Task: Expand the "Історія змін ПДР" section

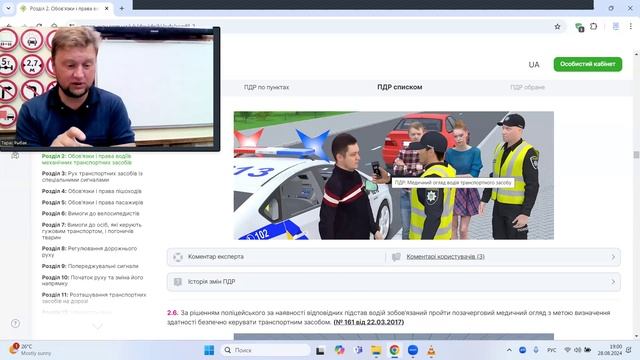Action: pos(394,282)
